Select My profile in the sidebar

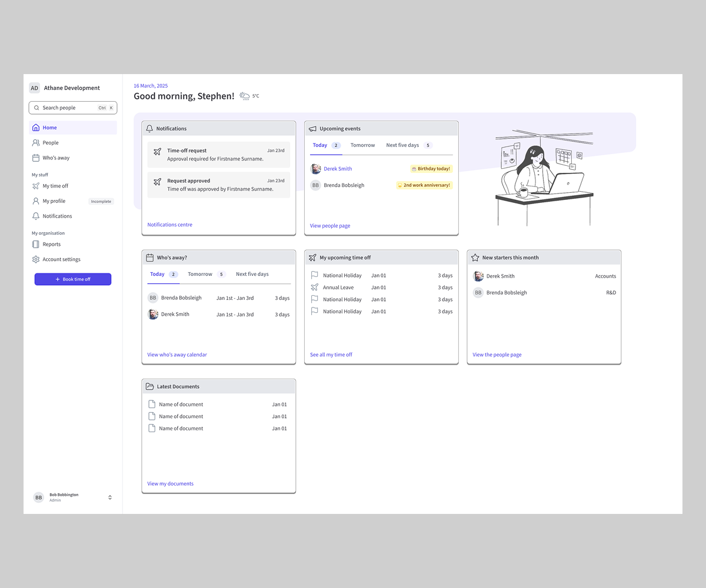coord(54,201)
